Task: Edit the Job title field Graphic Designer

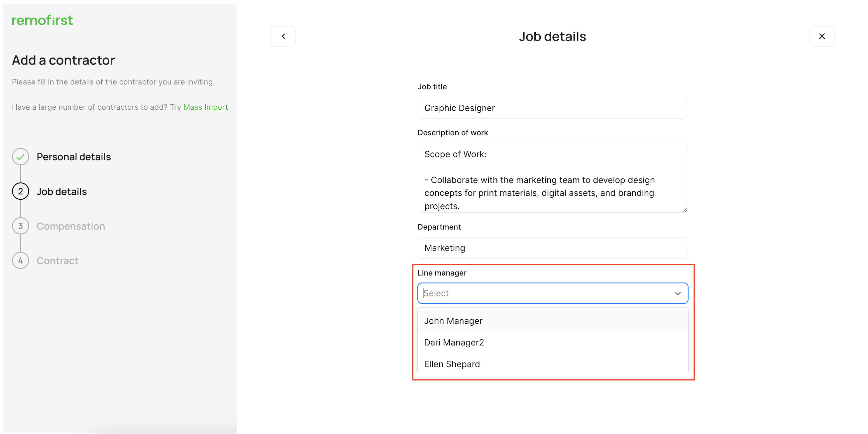Action: 553,108
